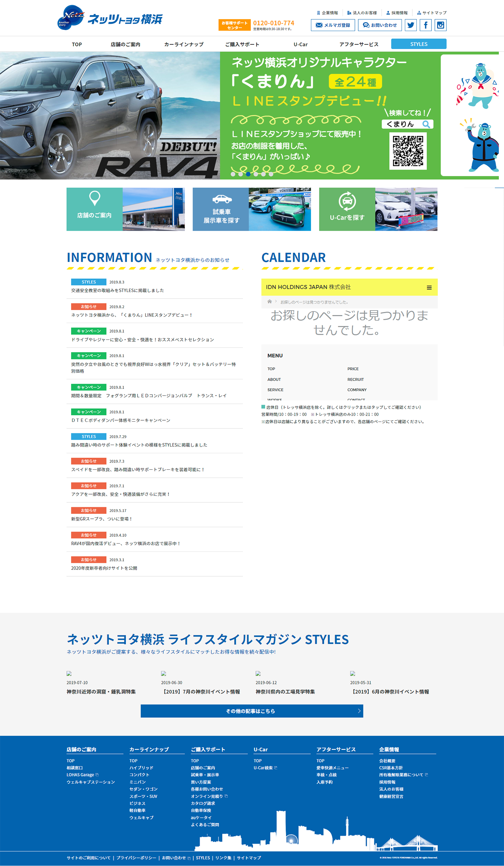Open 法人のお客様 header link
504x866 pixels.
coord(362,13)
